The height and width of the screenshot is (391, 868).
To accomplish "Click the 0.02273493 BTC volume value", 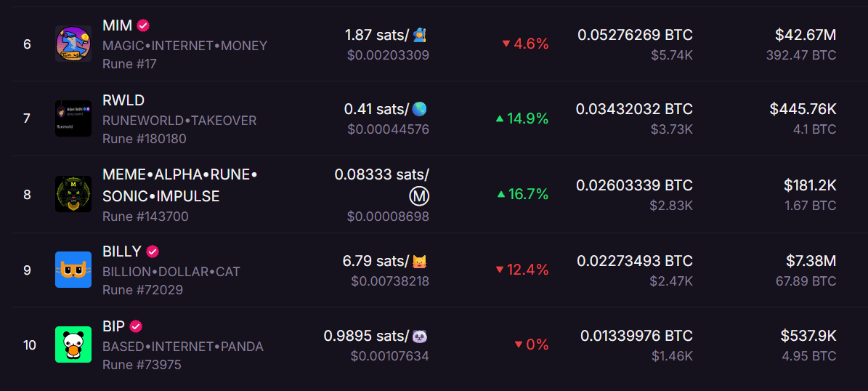I will pos(635,260).
